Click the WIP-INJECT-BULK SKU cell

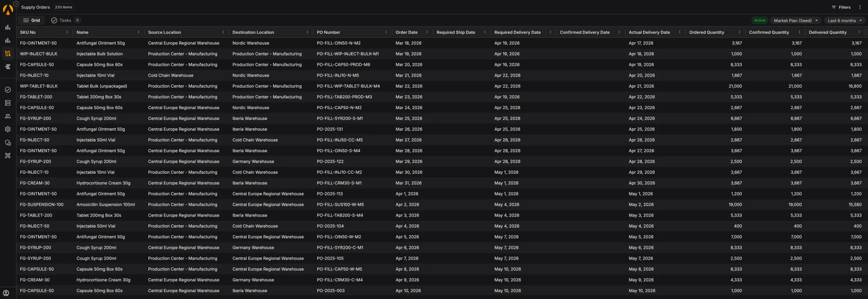point(39,54)
